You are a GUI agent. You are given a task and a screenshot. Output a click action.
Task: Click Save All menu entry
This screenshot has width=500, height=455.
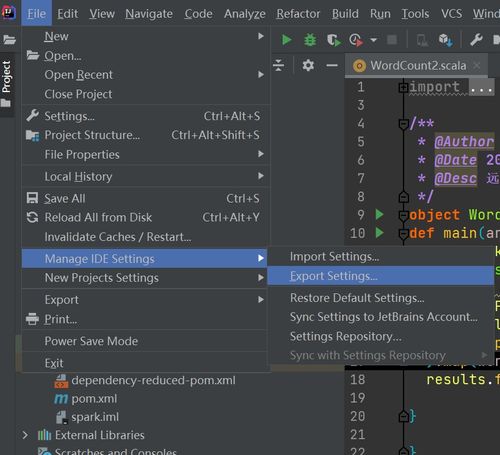pos(145,198)
